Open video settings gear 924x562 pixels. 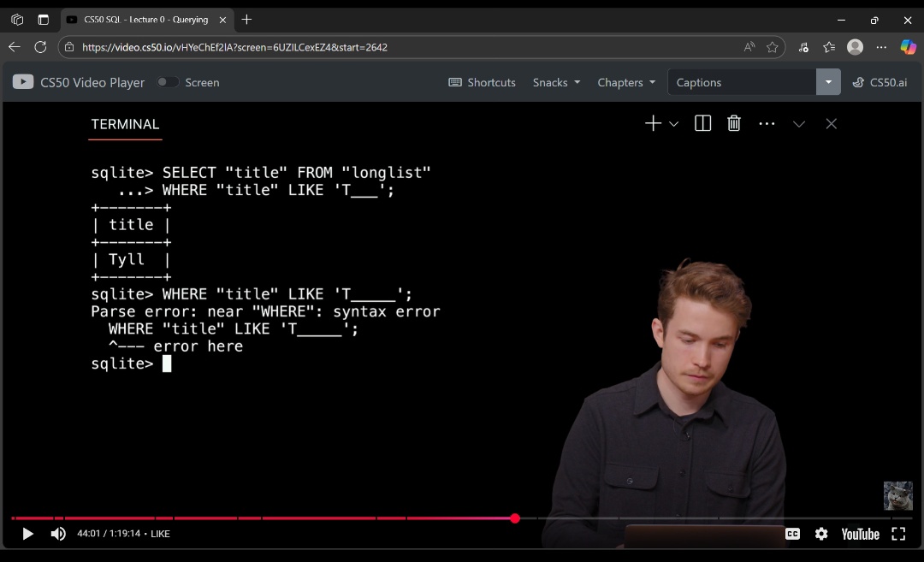(821, 534)
